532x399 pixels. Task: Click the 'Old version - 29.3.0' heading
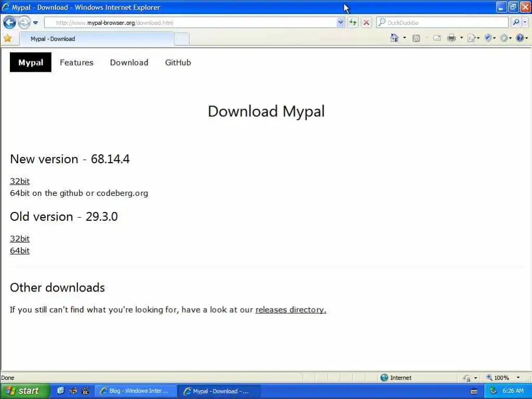click(x=64, y=217)
